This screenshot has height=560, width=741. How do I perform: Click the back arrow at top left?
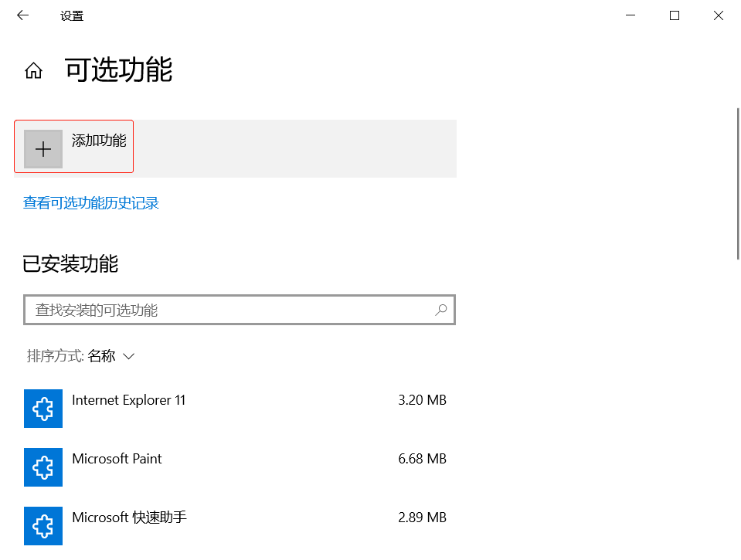22,15
